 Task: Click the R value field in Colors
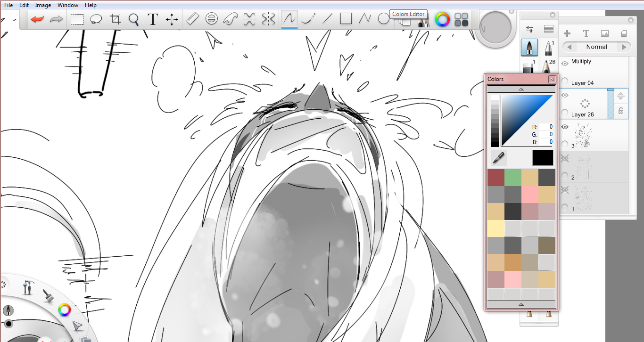point(546,127)
